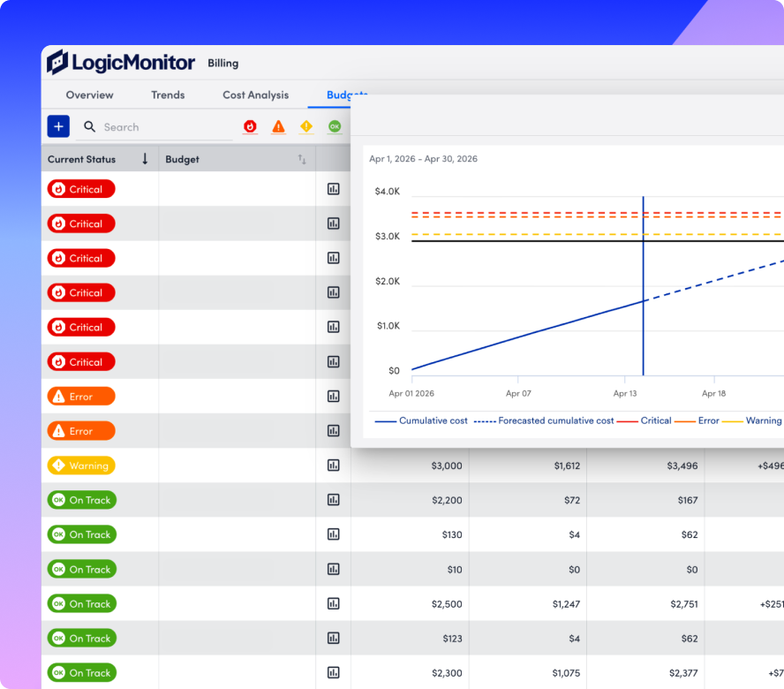
Task: Open chart icon for $2,200 On Track row
Action: pyautogui.click(x=333, y=500)
